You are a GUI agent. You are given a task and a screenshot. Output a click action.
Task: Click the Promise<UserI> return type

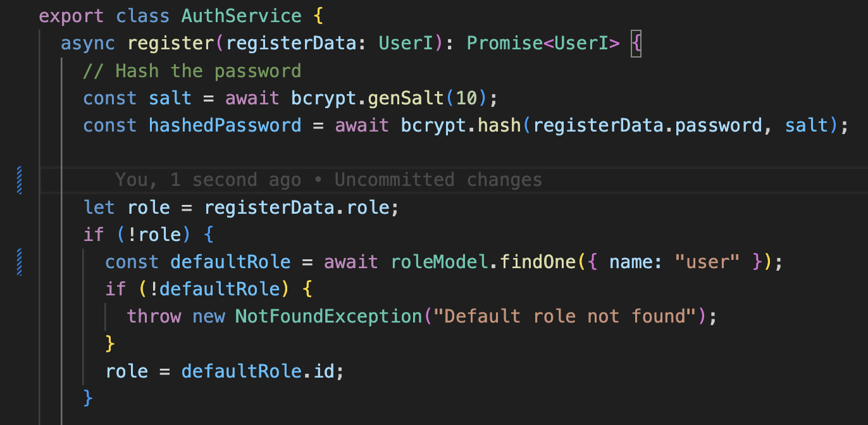click(x=543, y=43)
